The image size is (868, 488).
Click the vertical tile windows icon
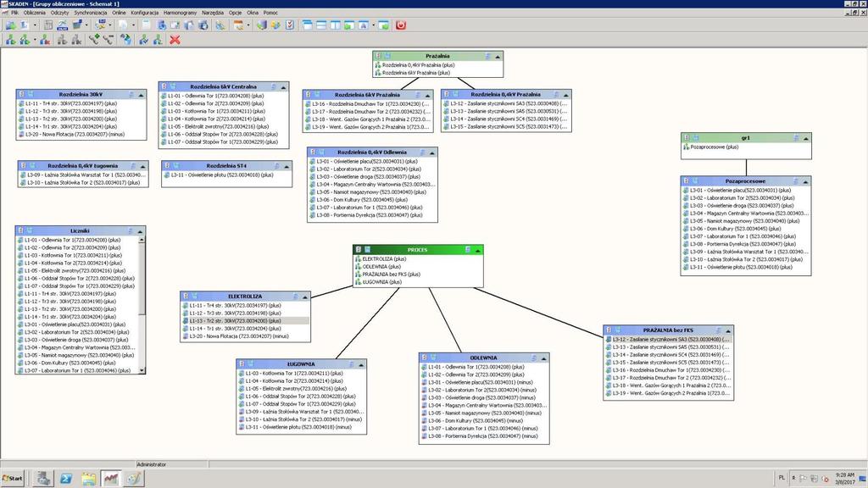click(x=336, y=25)
